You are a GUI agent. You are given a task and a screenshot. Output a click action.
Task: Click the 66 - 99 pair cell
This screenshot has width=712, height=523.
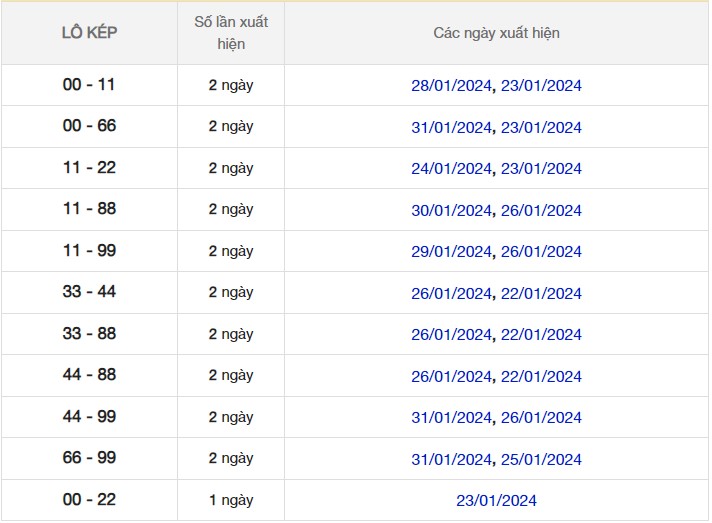click(89, 458)
